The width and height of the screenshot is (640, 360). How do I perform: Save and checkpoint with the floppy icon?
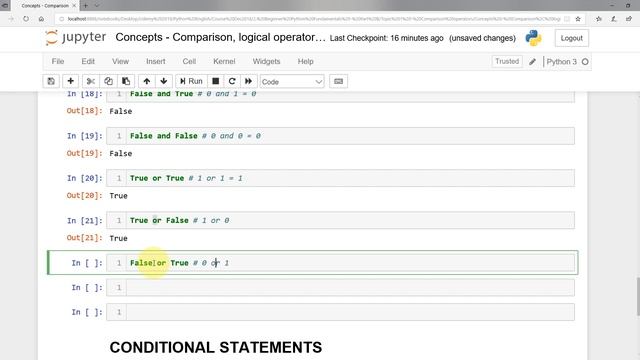click(x=51, y=81)
